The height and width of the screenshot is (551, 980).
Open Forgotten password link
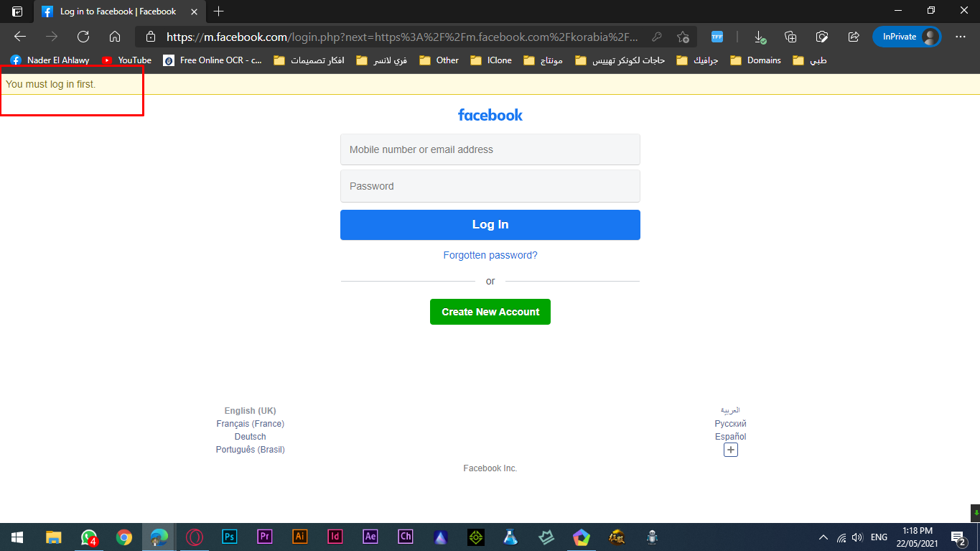(x=490, y=255)
